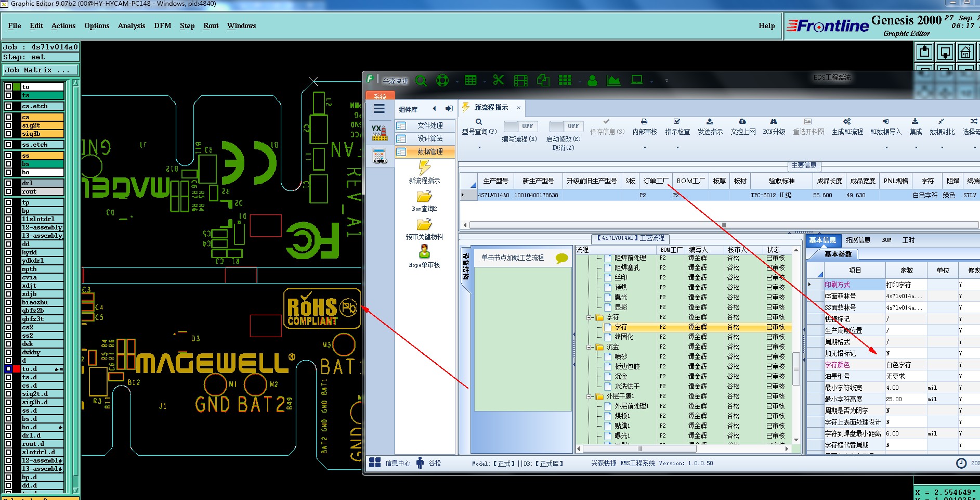Image resolution: width=980 pixels, height=500 pixels.
Task: Click 文控上网 cloud upload icon
Action: click(742, 121)
